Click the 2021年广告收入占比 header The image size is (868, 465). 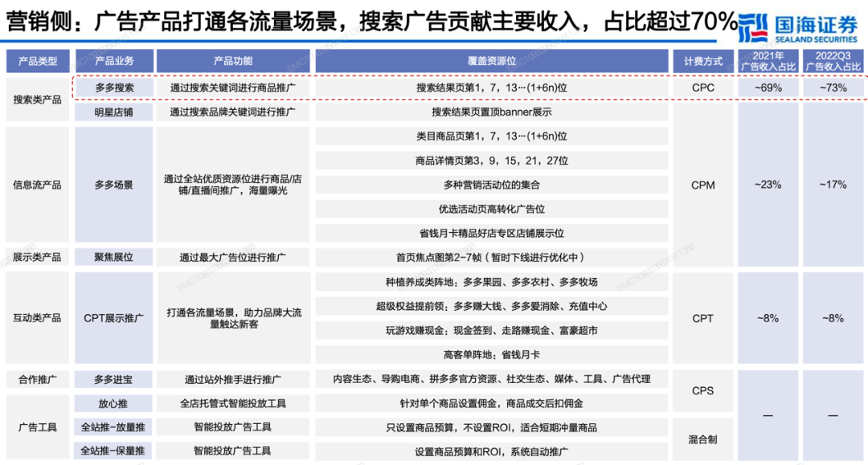coord(768,61)
